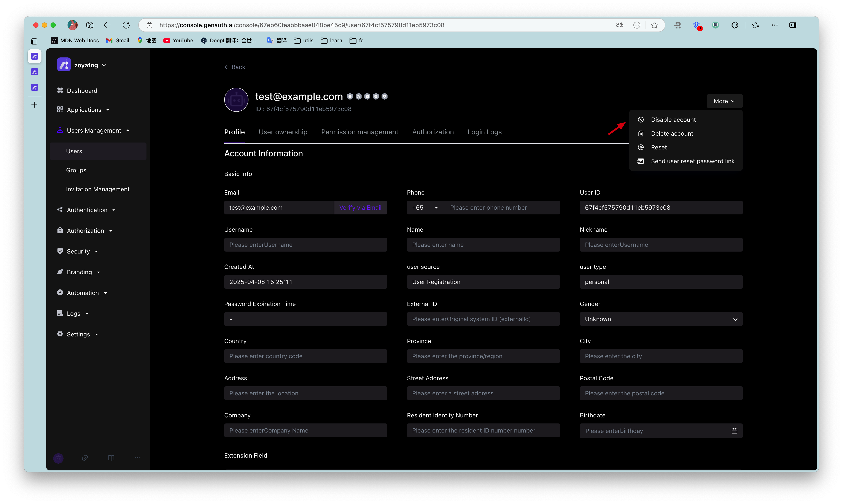Click the browser reload icon

pyautogui.click(x=126, y=25)
